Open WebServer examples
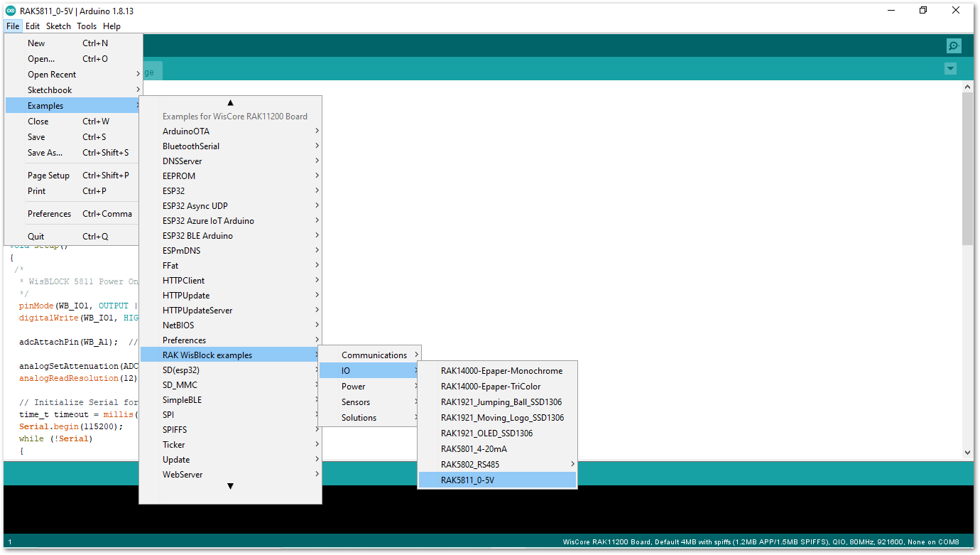Screen dimensions: 980x555 coord(231,475)
